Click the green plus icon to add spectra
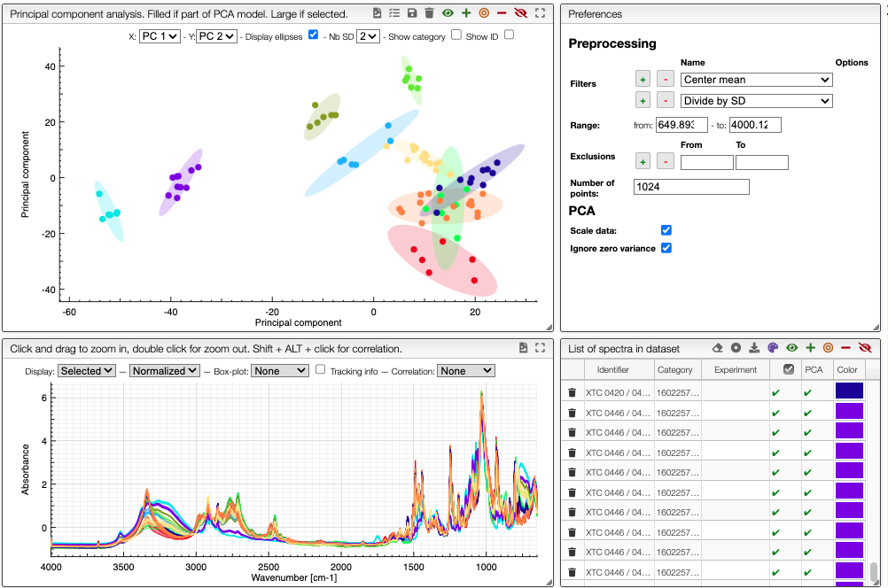This screenshot has width=888, height=588. (x=811, y=349)
